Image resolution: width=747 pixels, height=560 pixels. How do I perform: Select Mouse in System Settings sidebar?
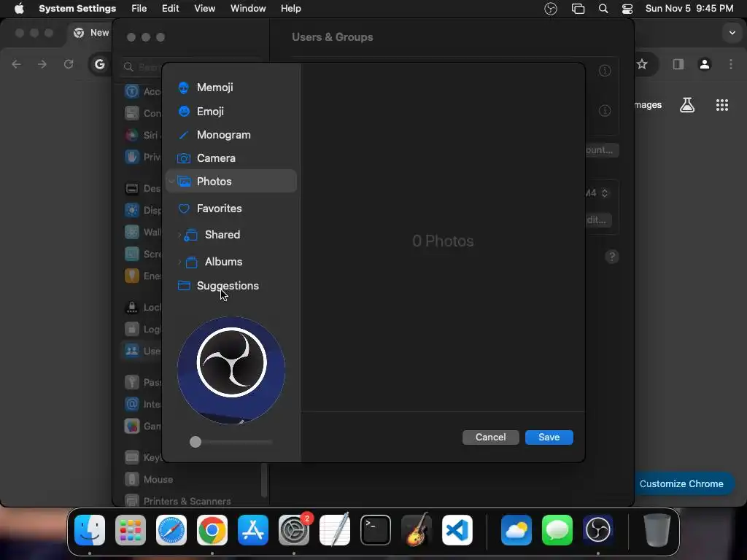click(190, 480)
